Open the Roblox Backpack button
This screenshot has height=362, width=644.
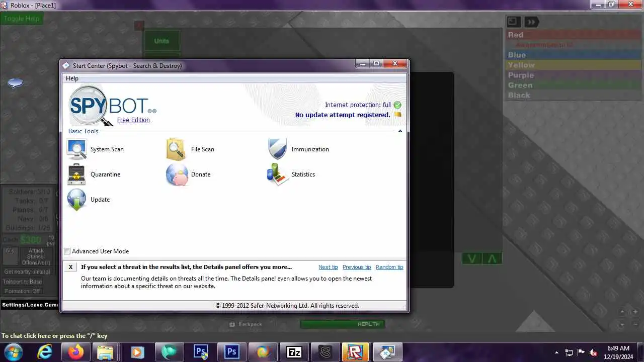point(246,324)
